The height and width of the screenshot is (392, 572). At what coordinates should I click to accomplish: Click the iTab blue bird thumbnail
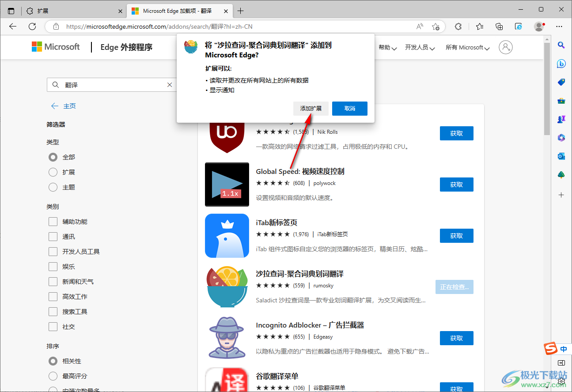(227, 236)
